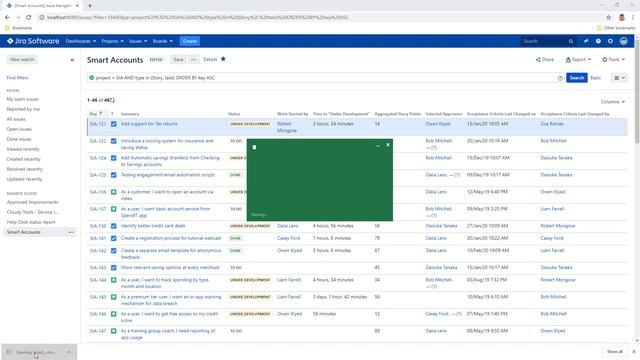Open the Dashboards menu
Screen dimensions: 640x360
tap(81, 41)
